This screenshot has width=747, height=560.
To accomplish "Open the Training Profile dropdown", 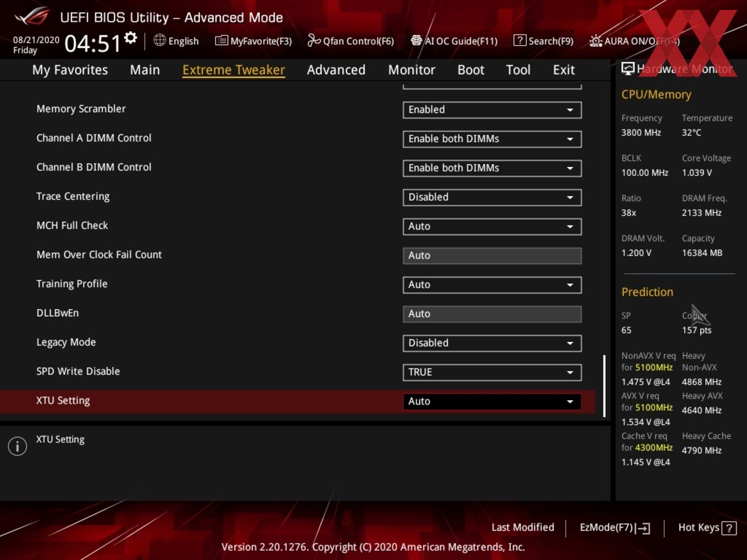I will 492,284.
